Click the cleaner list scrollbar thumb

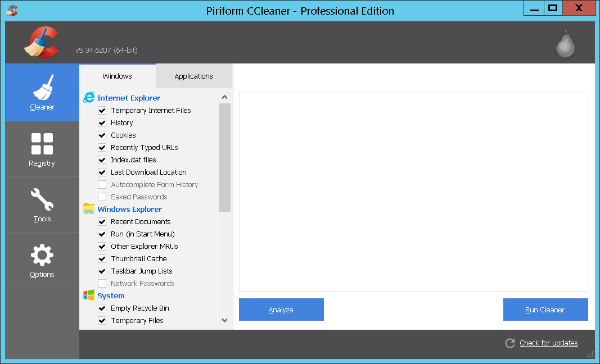point(224,157)
